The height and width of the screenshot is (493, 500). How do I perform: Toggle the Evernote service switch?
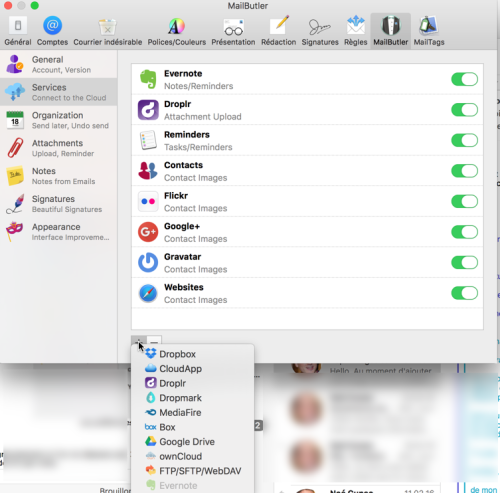click(x=464, y=79)
